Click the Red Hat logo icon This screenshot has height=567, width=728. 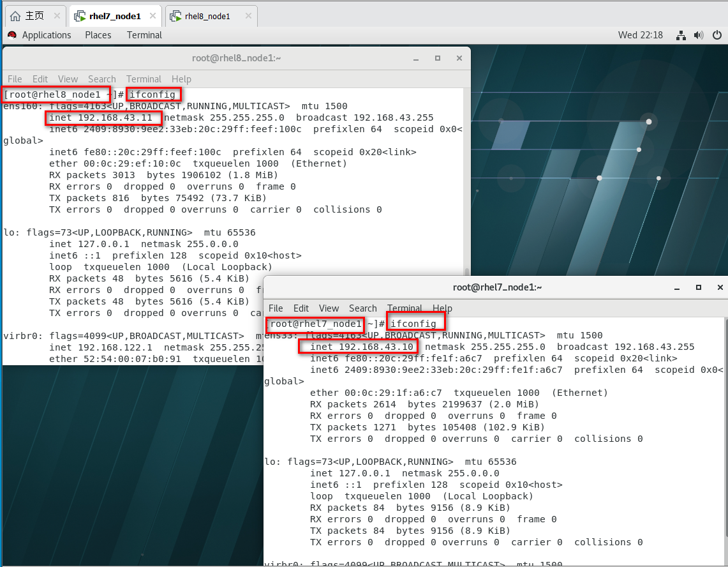pos(12,35)
